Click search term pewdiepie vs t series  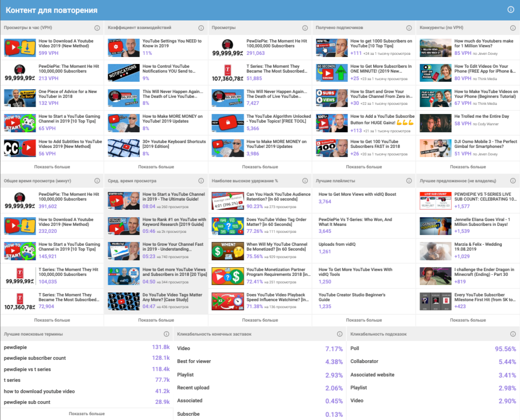pos(27,369)
